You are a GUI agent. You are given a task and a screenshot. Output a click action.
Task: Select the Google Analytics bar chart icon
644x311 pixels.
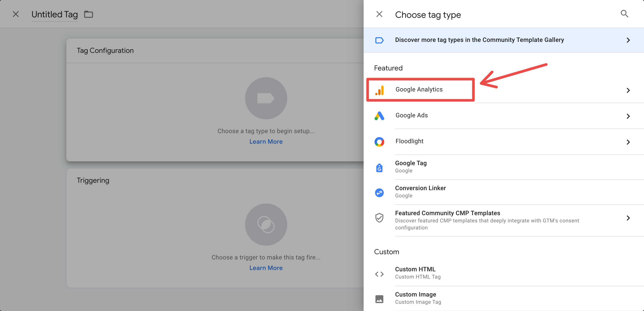[x=379, y=90]
